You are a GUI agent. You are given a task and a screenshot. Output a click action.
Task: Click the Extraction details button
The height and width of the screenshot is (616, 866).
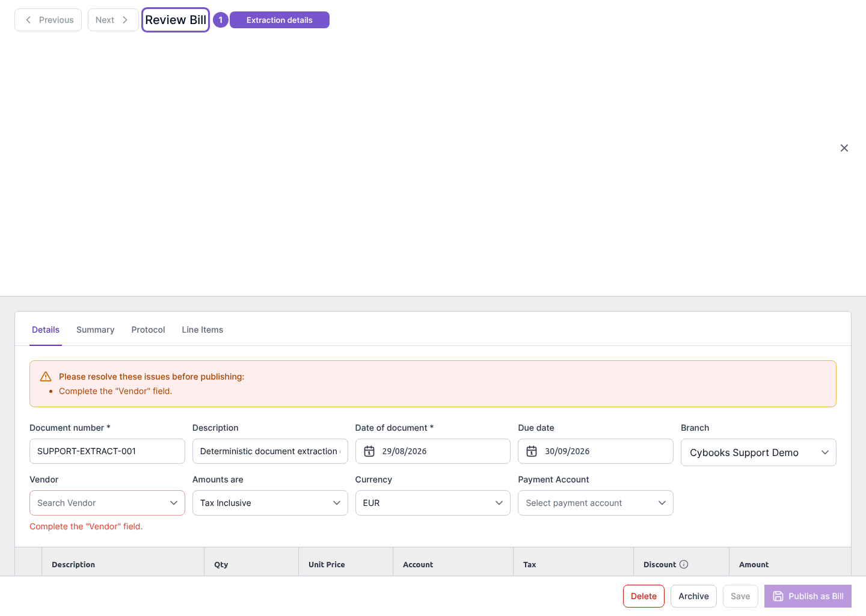pyautogui.click(x=280, y=20)
